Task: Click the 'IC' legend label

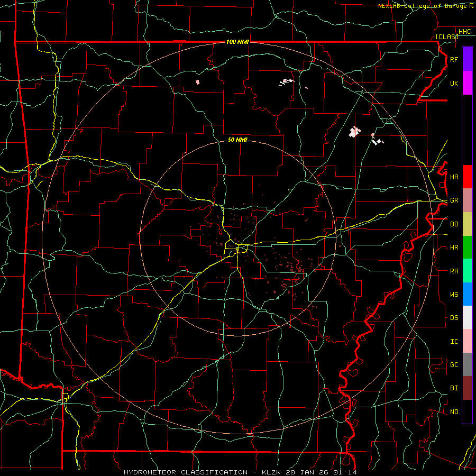Action: [x=454, y=342]
